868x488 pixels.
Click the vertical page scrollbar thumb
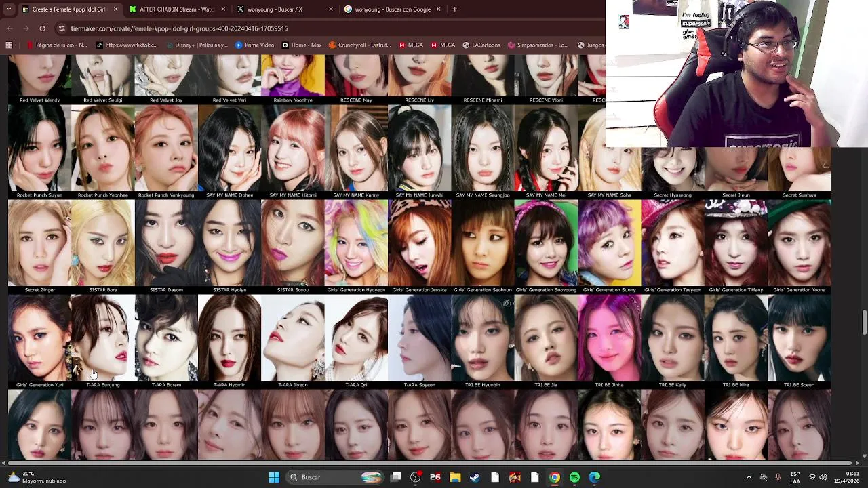pyautogui.click(x=864, y=323)
